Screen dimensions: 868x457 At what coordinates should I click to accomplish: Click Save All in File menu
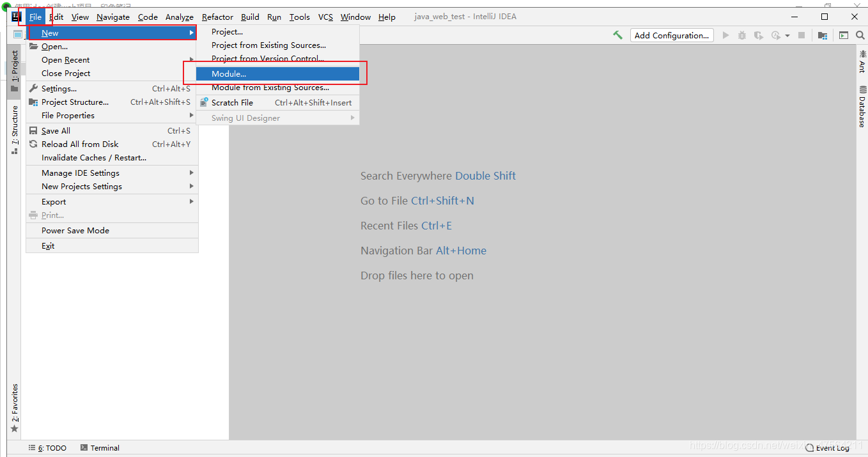[112, 130]
